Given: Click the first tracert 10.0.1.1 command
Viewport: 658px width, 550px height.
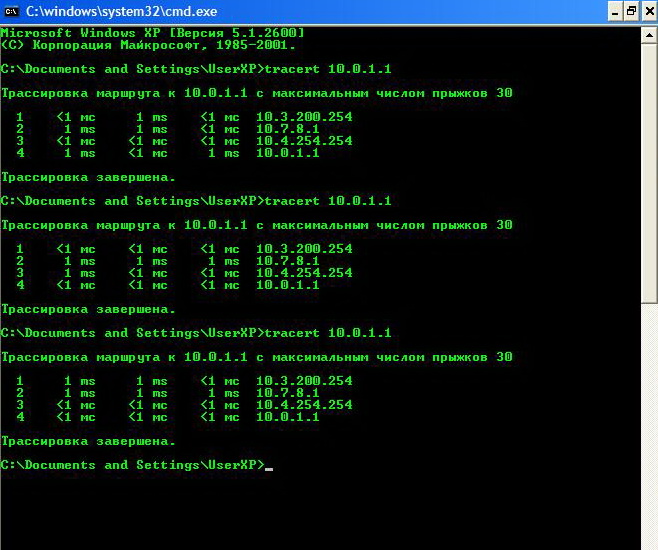Looking at the screenshot, I should coord(328,69).
